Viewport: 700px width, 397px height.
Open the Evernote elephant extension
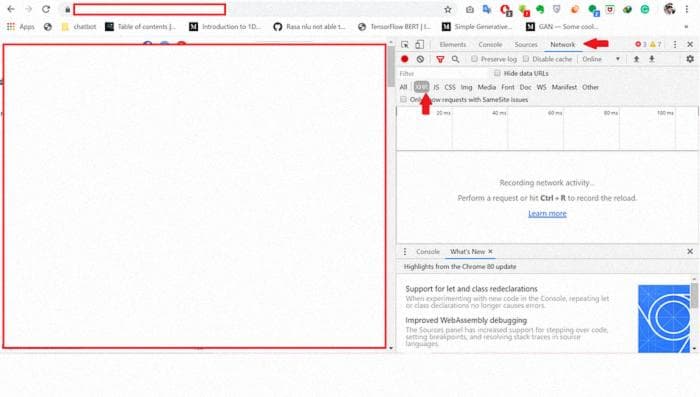[x=540, y=9]
